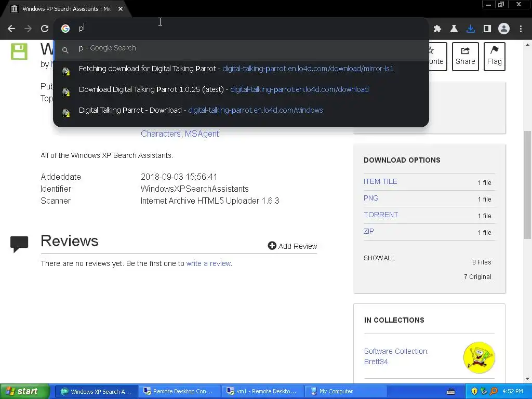Click the '2018-09-03 15:56:41' added date
This screenshot has height=399, width=532.
point(179,177)
